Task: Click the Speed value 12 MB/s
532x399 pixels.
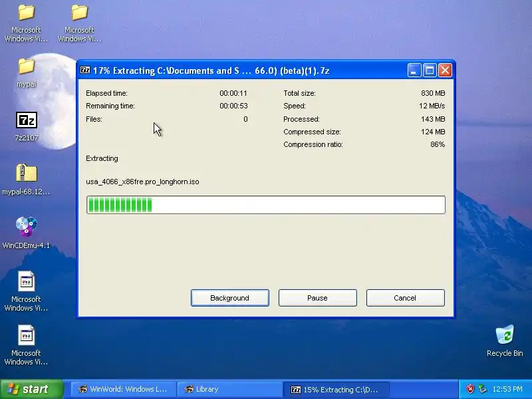Action: tap(432, 106)
